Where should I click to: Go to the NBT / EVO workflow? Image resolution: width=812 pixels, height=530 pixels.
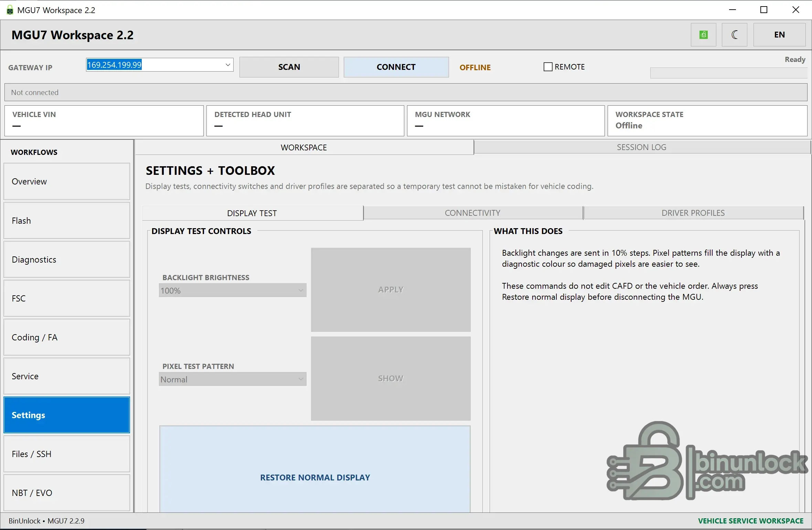pos(67,493)
